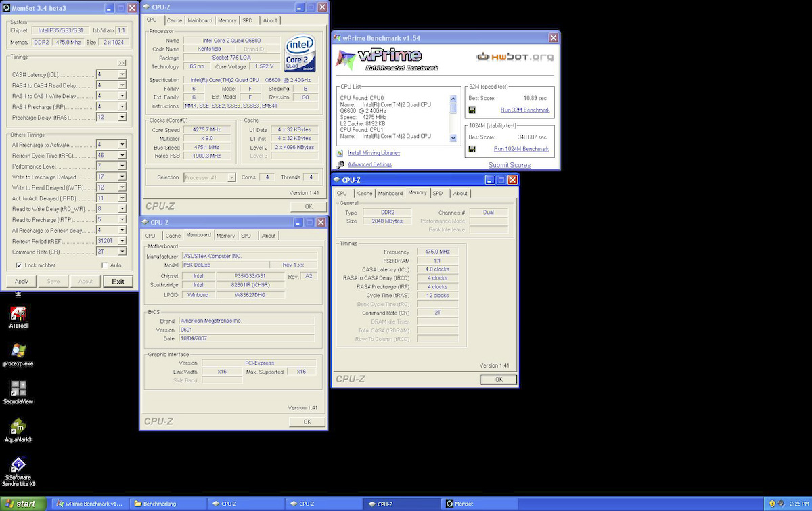Click OK in the Mainboard CPU-Z window
812x511 pixels.
pos(307,422)
